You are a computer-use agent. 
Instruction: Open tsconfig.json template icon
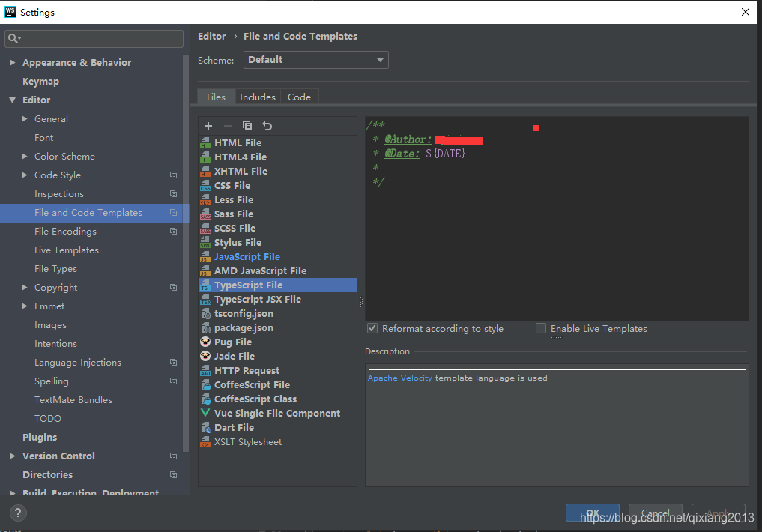click(205, 313)
